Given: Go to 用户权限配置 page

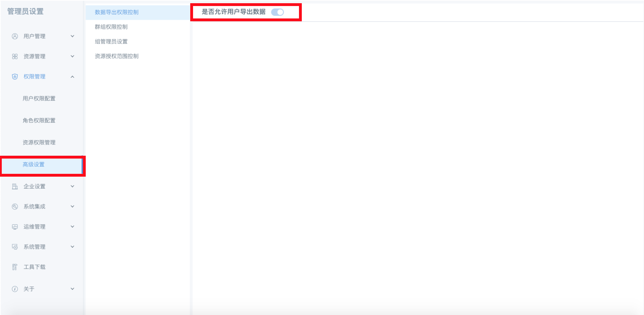Looking at the screenshot, I should click(39, 99).
